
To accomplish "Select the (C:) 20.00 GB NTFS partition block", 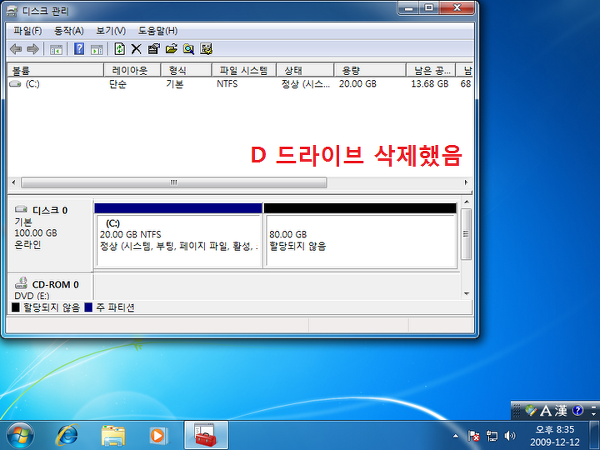I will coord(178,235).
